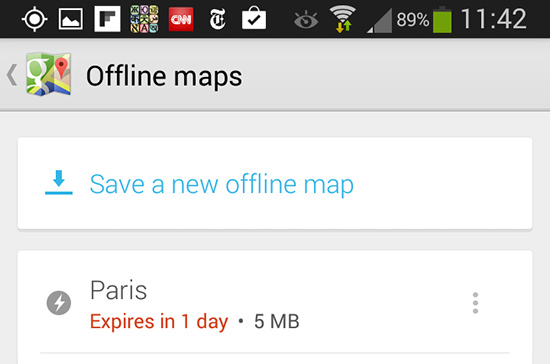This screenshot has height=364, width=550.
Task: Tap the New York Times notification icon
Action: [x=217, y=19]
